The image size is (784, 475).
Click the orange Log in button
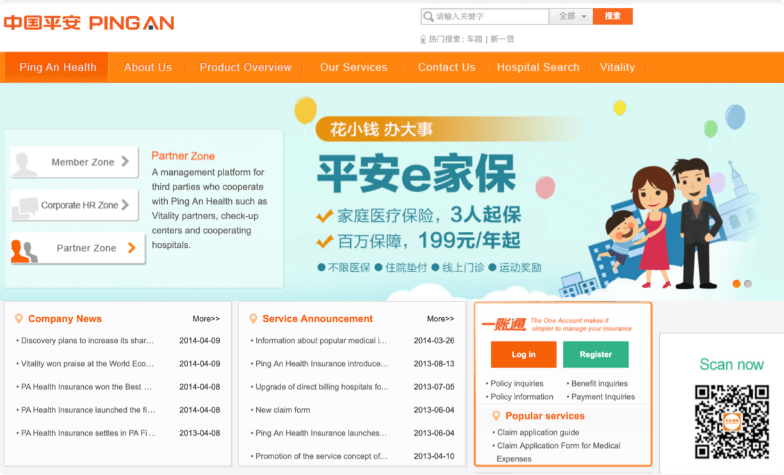click(x=524, y=354)
